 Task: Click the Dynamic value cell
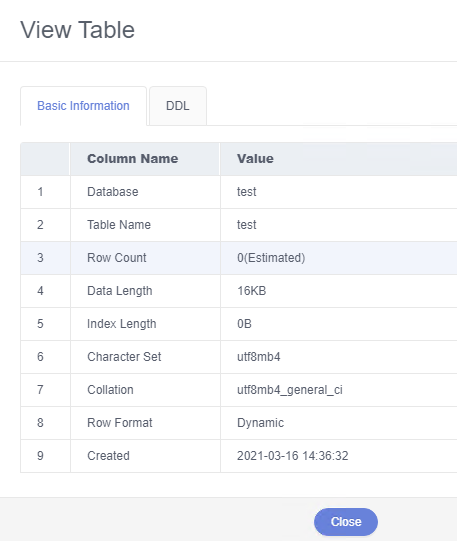[x=339, y=423]
